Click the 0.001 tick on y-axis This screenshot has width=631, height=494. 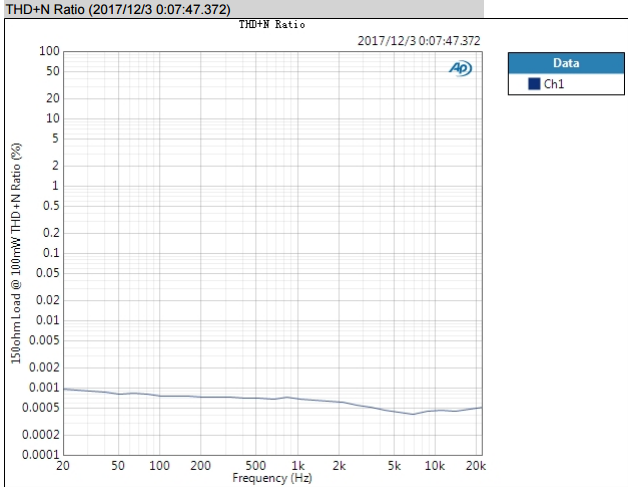tap(45, 387)
